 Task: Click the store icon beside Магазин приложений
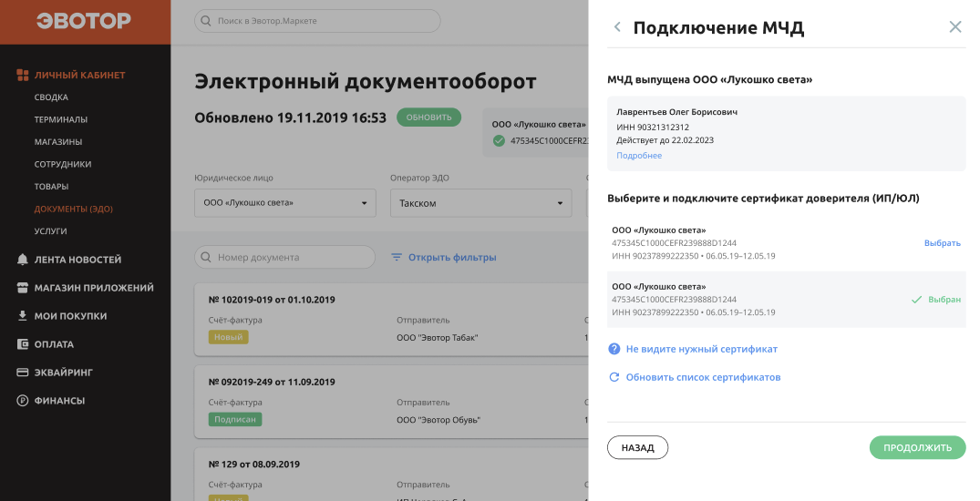pos(23,288)
